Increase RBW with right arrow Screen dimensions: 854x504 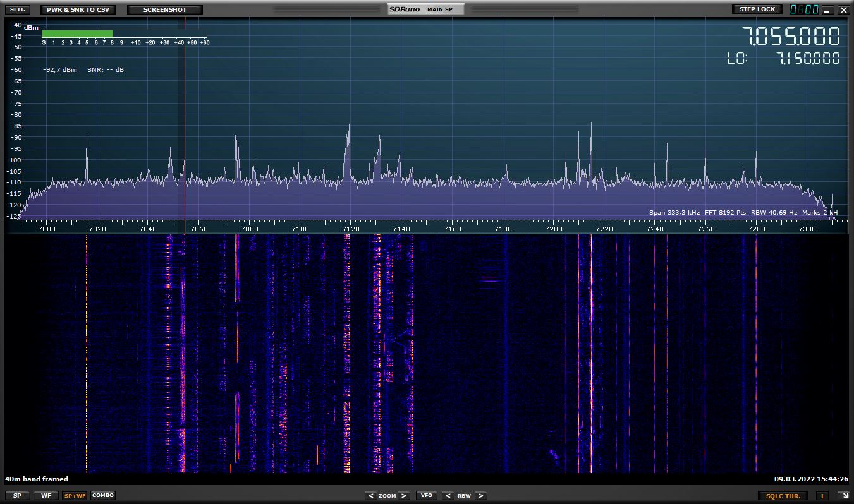pos(480,496)
